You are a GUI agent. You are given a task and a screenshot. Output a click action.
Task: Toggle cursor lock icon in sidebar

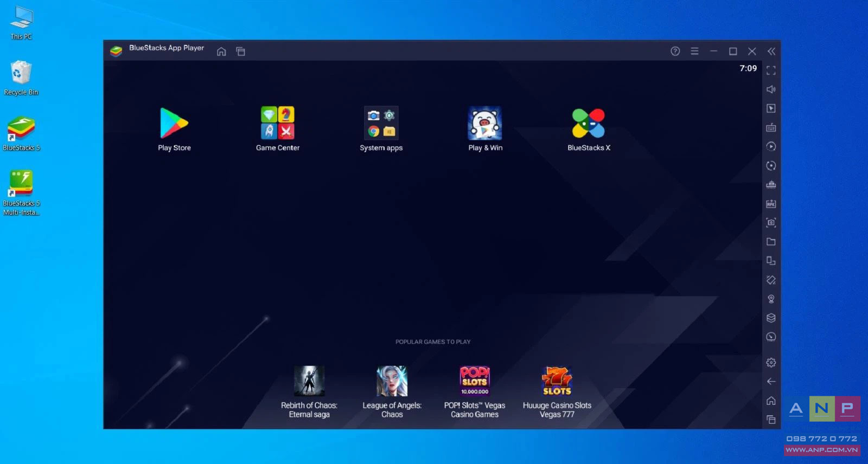[771, 108]
